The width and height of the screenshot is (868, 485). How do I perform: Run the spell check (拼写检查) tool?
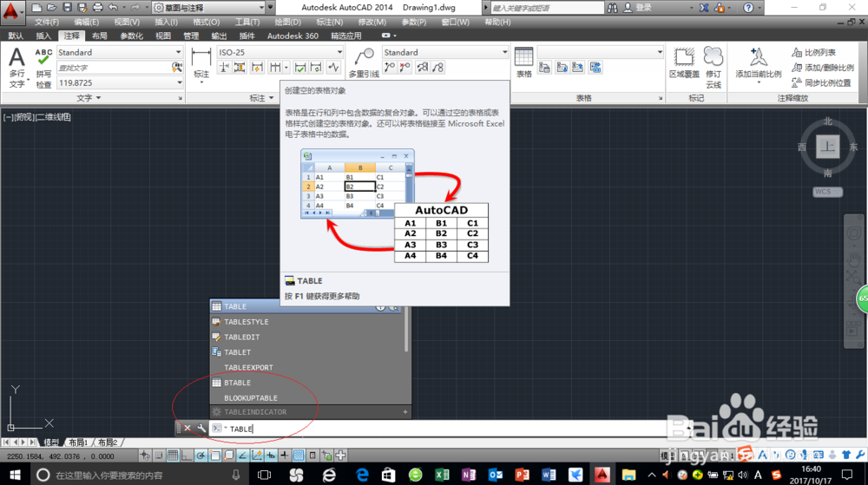(x=43, y=68)
